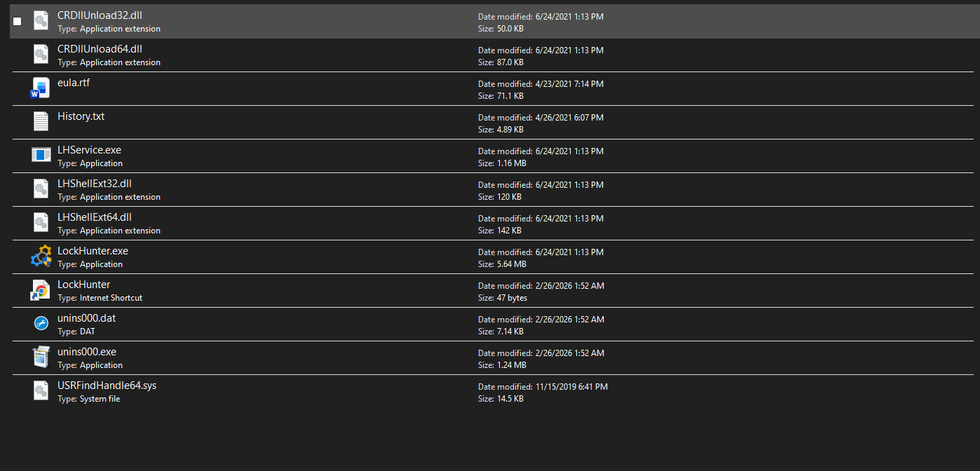Screen dimensions: 980x471
Task: Click the LHShellExt32.dll file icon
Action: click(41, 189)
